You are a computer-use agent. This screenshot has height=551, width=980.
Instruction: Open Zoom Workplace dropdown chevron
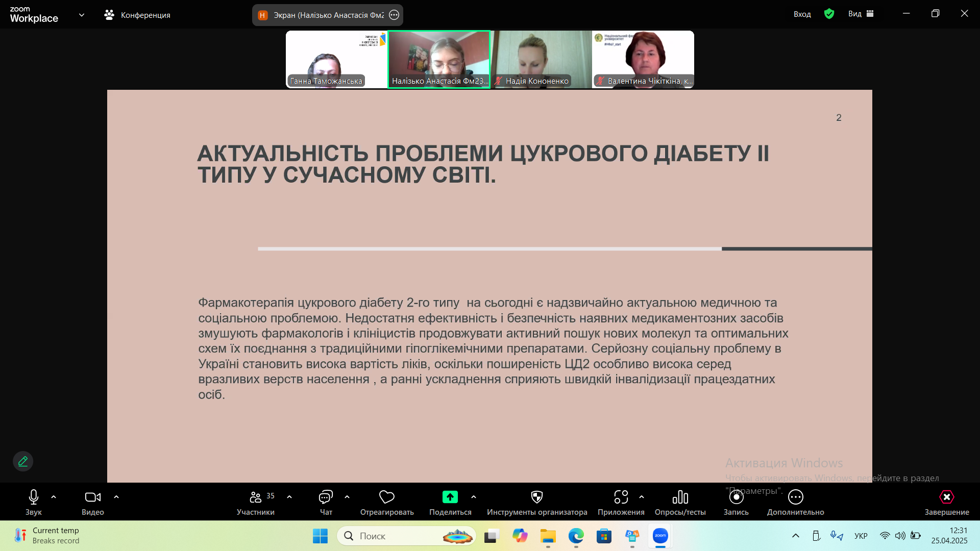(82, 15)
